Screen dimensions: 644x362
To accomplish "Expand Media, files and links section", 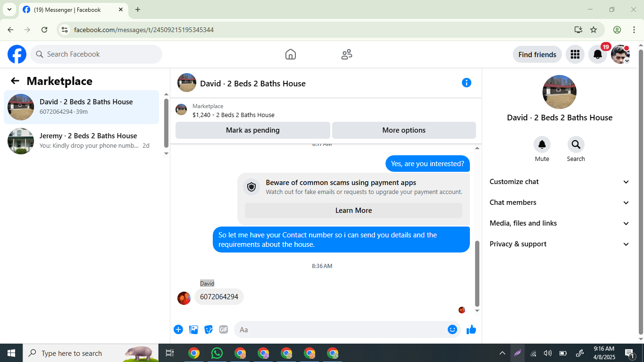I will [560, 223].
